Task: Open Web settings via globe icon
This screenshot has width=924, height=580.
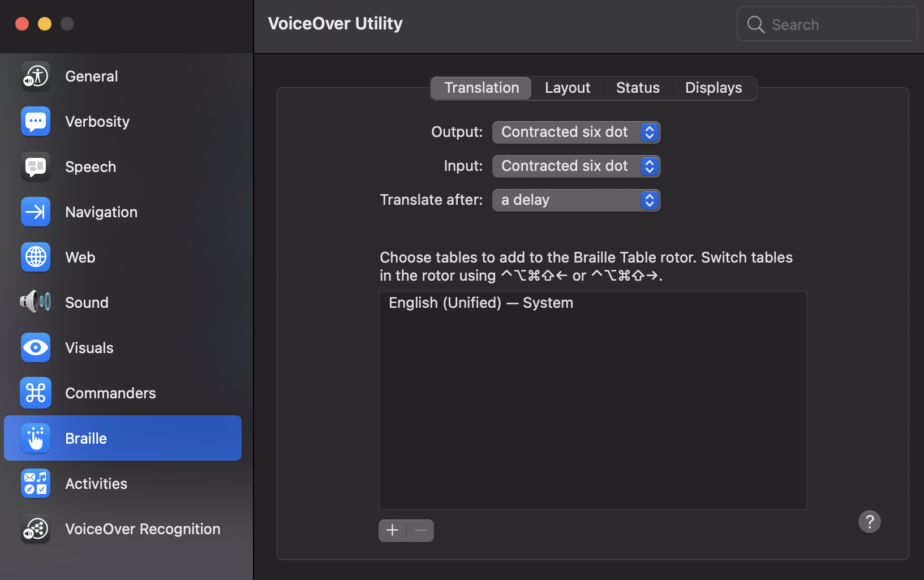Action: click(x=35, y=257)
